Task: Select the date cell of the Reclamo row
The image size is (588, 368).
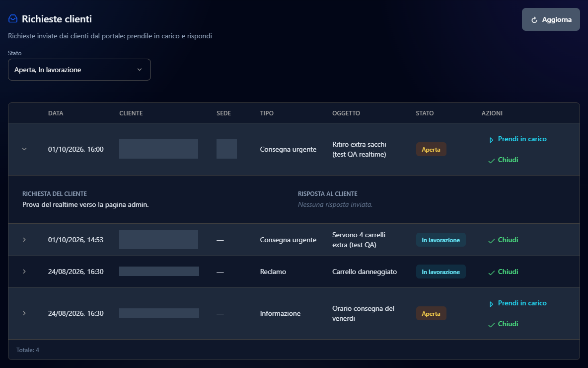Action: tap(76, 272)
